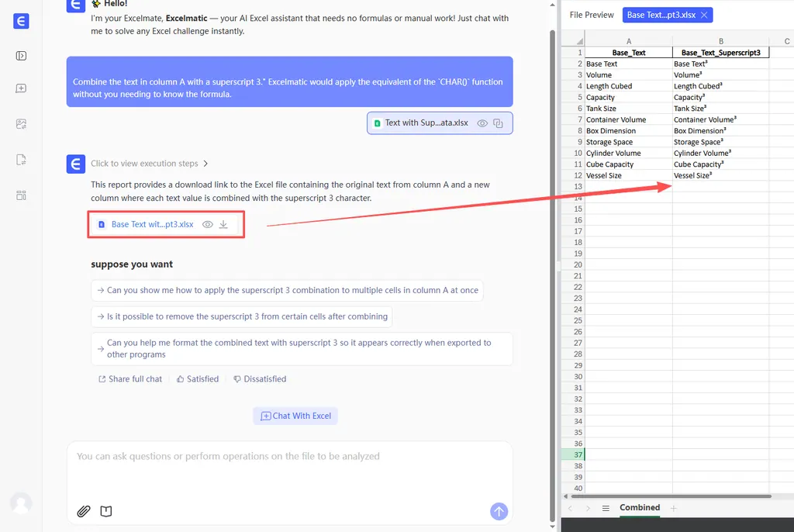Mark the response as Satisfied
Viewport: 794px width, 532px height.
197,379
